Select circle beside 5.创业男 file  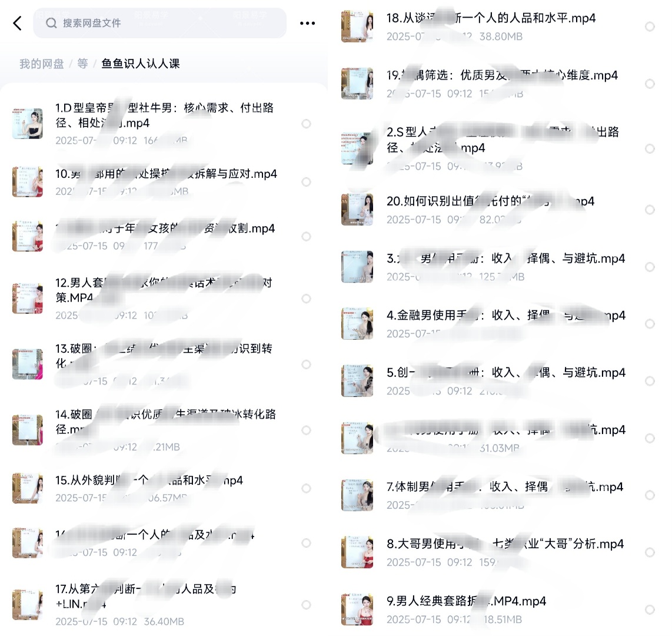(650, 381)
